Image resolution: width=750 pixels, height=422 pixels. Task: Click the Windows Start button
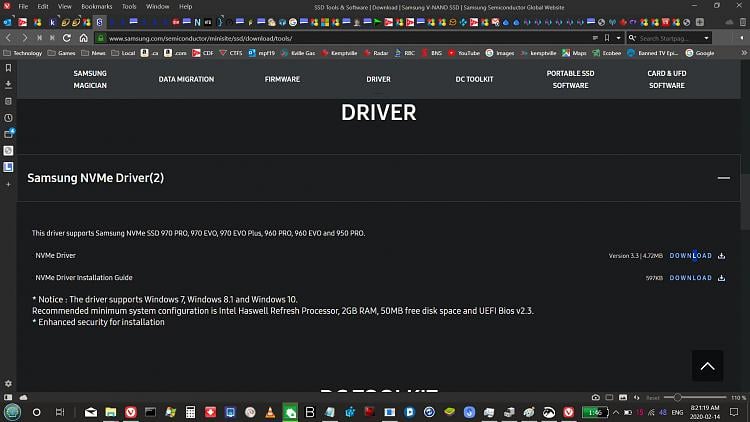(x=12, y=412)
